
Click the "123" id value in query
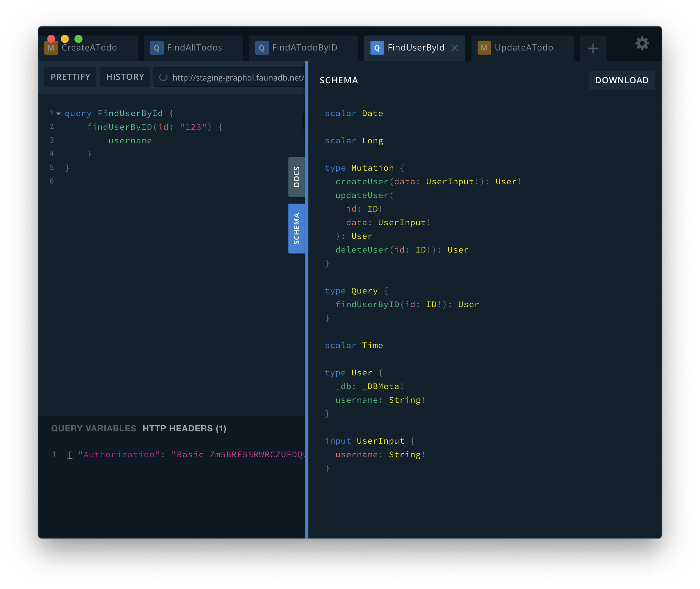point(193,127)
